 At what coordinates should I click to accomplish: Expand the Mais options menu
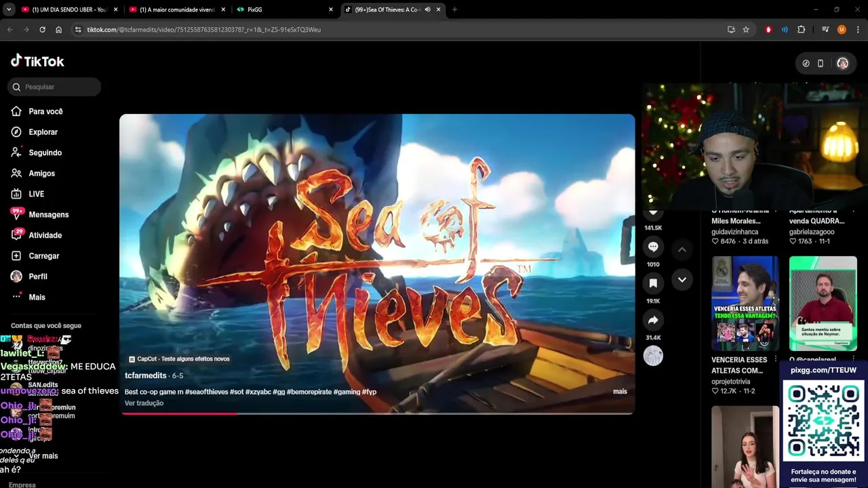(x=37, y=298)
